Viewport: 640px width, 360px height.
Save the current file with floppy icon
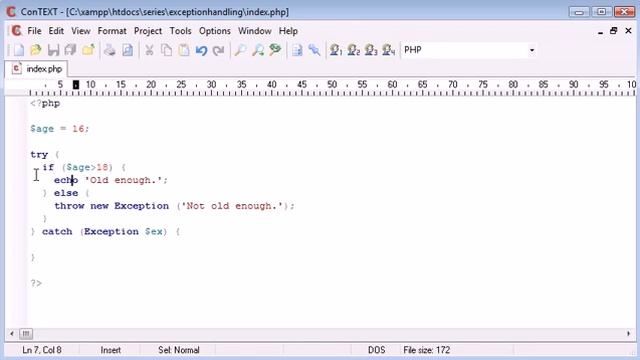coord(53,50)
